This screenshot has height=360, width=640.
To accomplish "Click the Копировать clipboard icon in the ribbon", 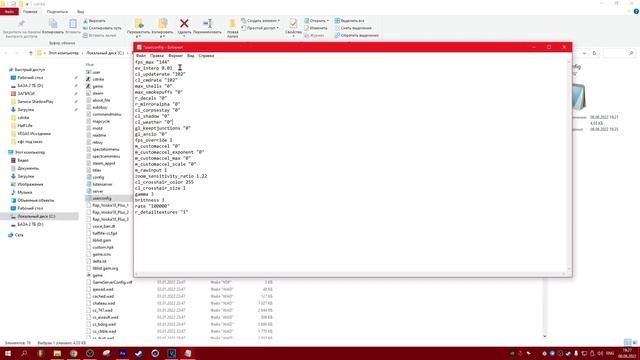I will (x=53, y=24).
